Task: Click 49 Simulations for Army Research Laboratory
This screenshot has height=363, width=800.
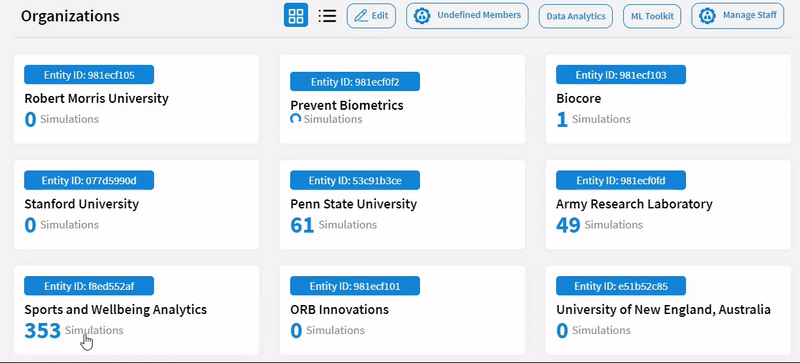Action: tap(599, 225)
